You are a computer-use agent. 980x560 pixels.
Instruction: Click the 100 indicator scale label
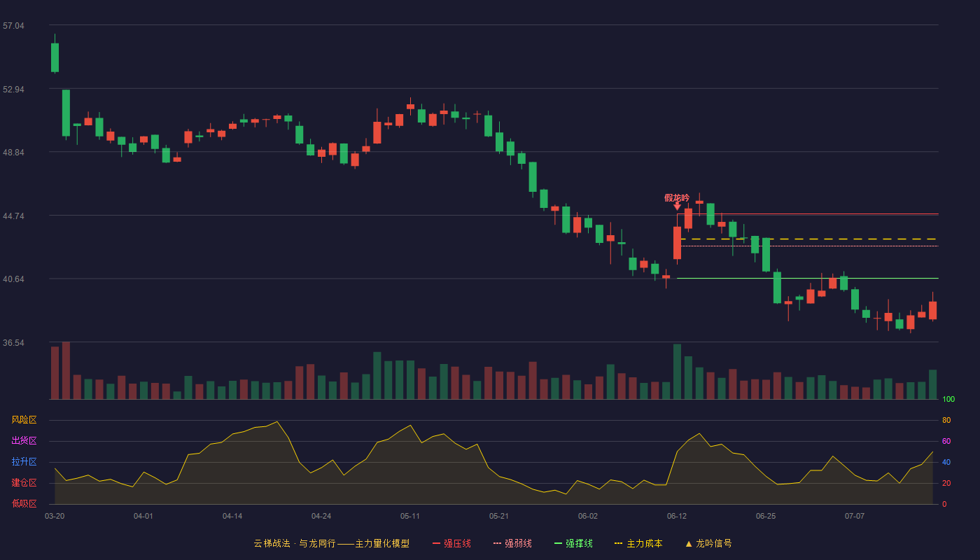pos(948,400)
